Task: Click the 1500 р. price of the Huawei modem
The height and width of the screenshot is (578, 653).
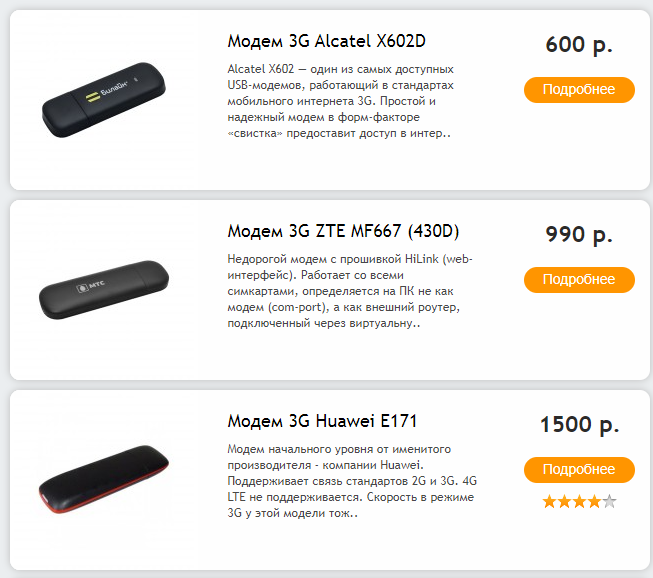Action: pyautogui.click(x=579, y=424)
